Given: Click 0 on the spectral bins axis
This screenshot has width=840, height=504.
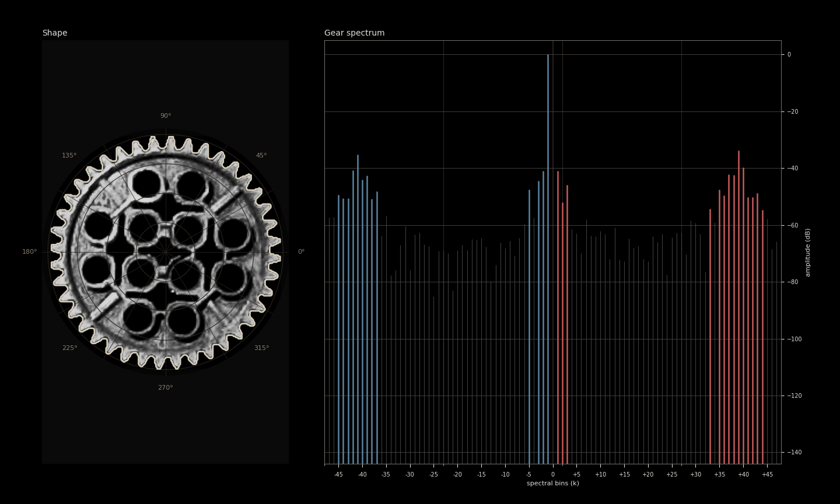Looking at the screenshot, I should (553, 475).
